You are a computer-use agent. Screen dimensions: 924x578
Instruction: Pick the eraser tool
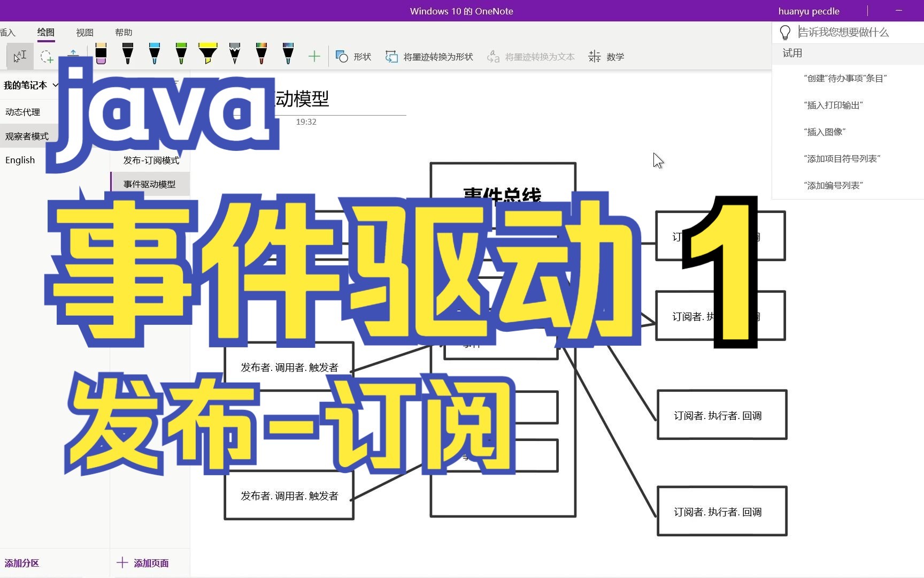101,55
